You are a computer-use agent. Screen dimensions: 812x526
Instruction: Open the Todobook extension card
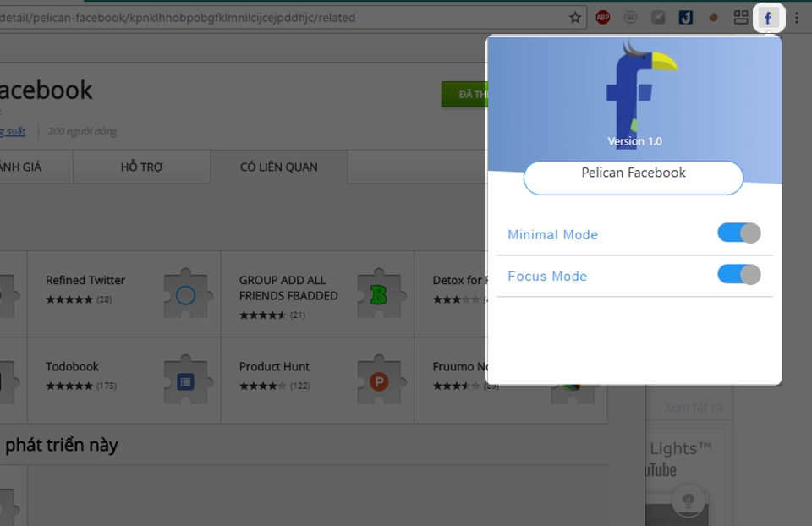123,381
